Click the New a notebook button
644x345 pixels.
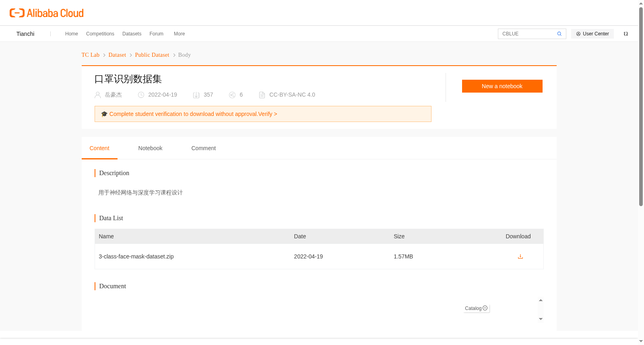pyautogui.click(x=502, y=86)
